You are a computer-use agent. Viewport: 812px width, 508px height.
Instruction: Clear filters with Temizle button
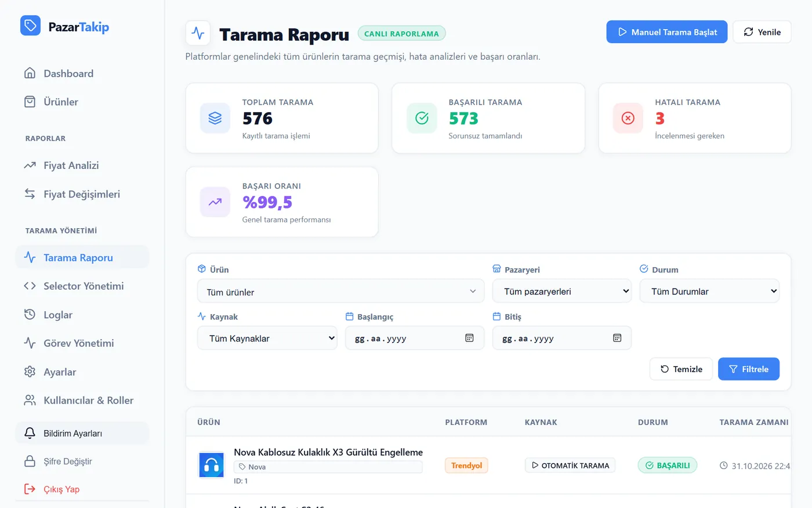(x=681, y=369)
